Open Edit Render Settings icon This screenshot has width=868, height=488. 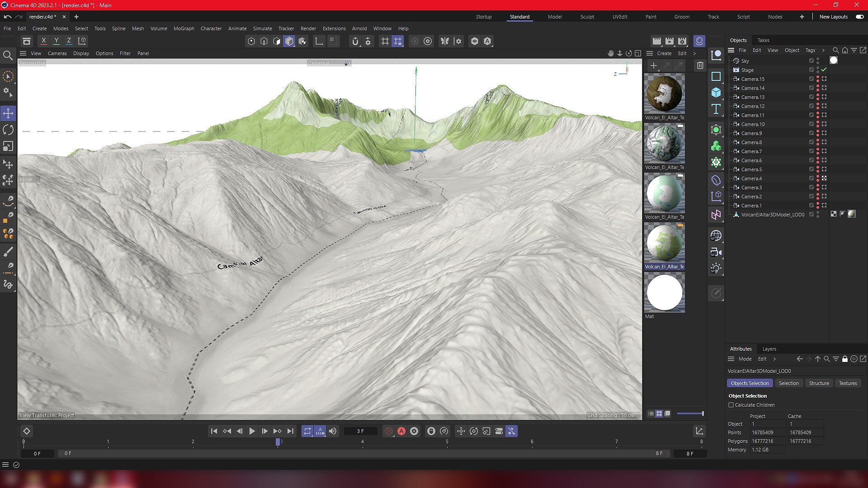(x=682, y=41)
